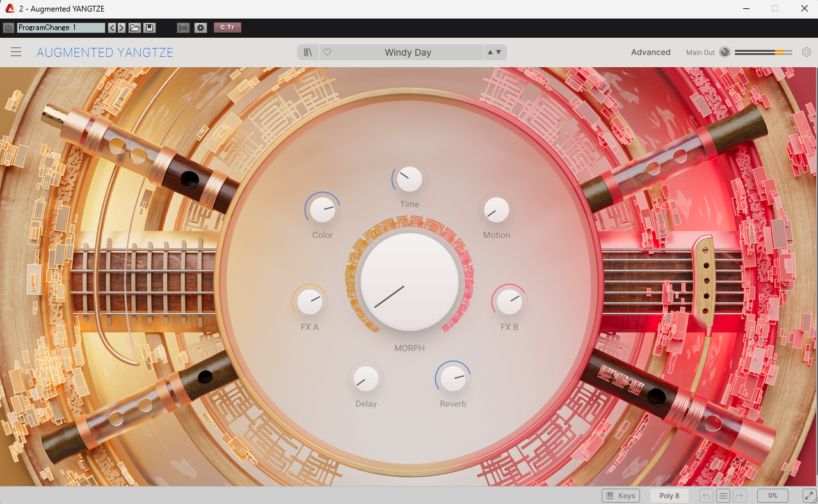Viewport: 818px width, 504px height.
Task: Click the Motion knob
Action: (x=497, y=210)
